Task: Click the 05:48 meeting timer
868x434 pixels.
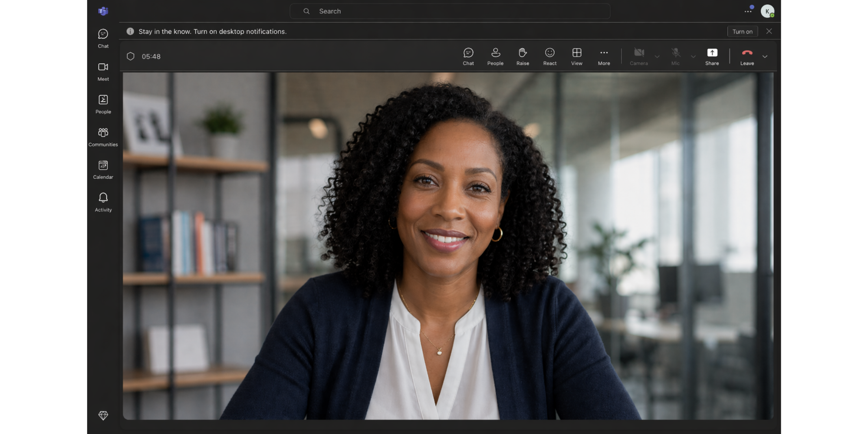Action: pos(151,56)
